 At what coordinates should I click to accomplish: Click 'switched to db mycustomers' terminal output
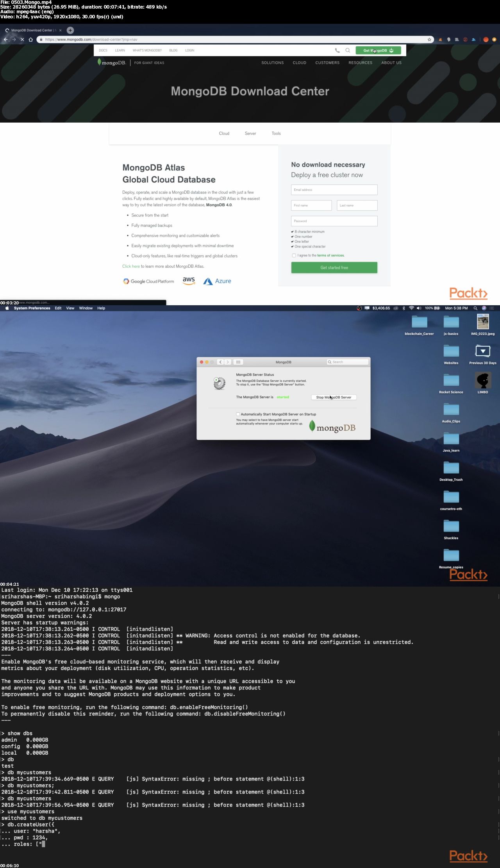point(42,818)
